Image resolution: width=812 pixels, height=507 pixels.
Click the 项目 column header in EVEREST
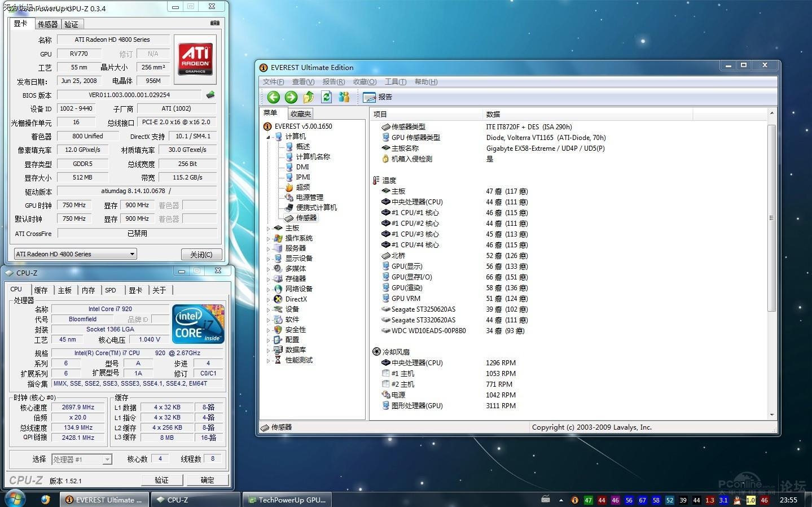coord(426,114)
